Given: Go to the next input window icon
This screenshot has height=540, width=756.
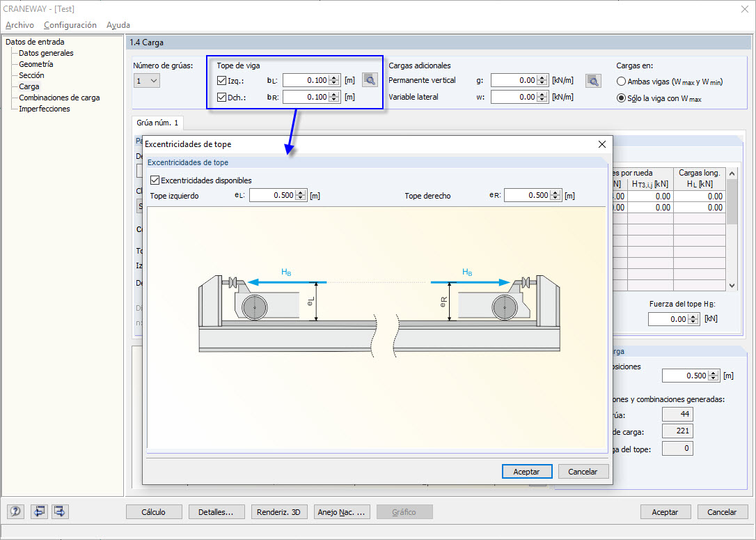Looking at the screenshot, I should (x=60, y=511).
